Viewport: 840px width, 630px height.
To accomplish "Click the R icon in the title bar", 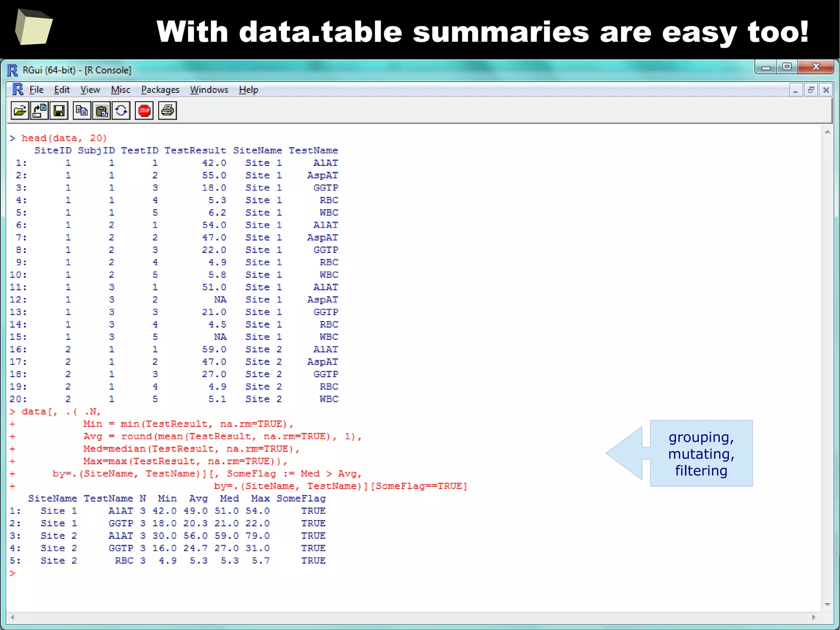I will point(12,70).
